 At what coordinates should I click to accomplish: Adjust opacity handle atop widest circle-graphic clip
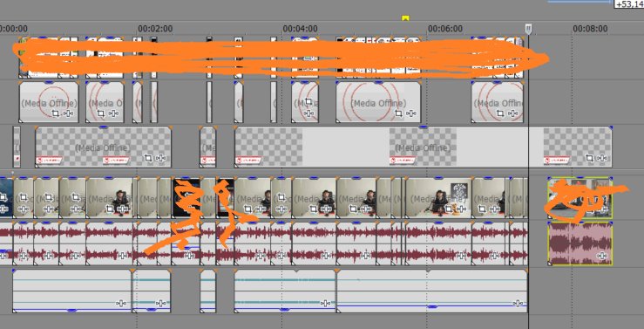378,83
